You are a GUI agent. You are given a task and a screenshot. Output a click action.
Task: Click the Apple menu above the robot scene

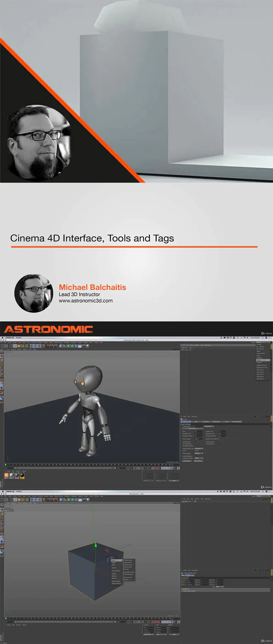tap(2, 338)
